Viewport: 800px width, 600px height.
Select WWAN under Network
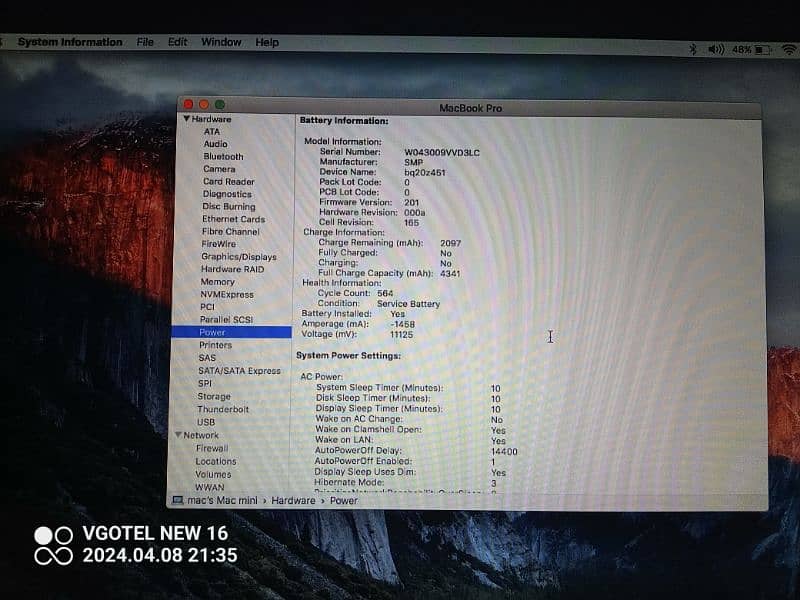click(x=210, y=487)
